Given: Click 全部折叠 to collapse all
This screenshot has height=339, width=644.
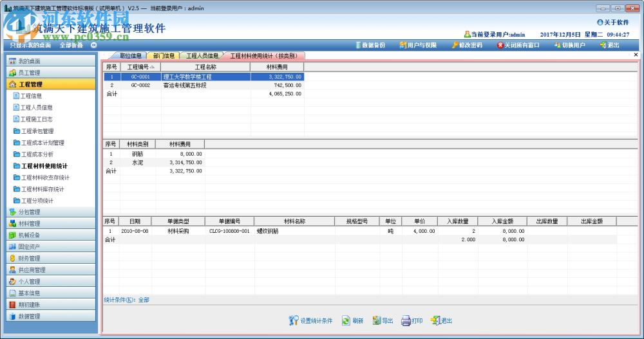Looking at the screenshot, I should click(71, 45).
